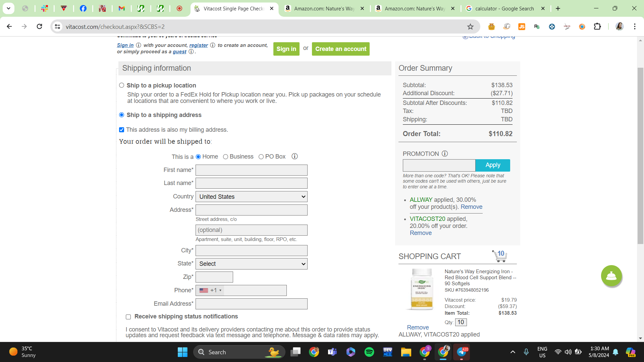
Task: Uncheck This address is also my billing address
Action: pyautogui.click(x=121, y=130)
